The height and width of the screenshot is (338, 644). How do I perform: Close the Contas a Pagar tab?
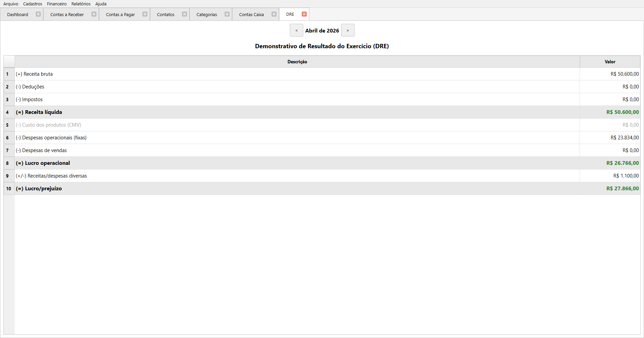pos(145,14)
